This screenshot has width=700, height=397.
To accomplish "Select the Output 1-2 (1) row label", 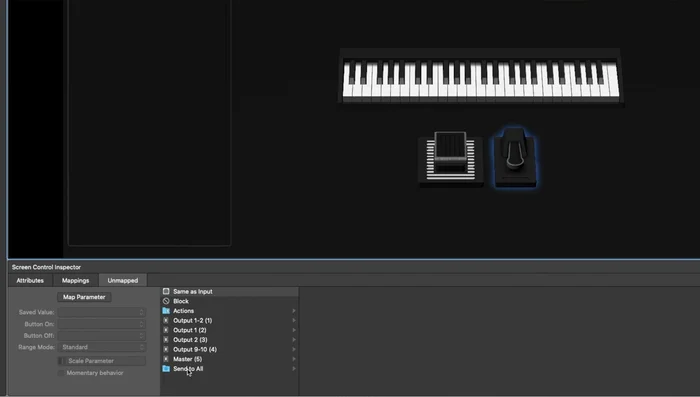I will 192,320.
